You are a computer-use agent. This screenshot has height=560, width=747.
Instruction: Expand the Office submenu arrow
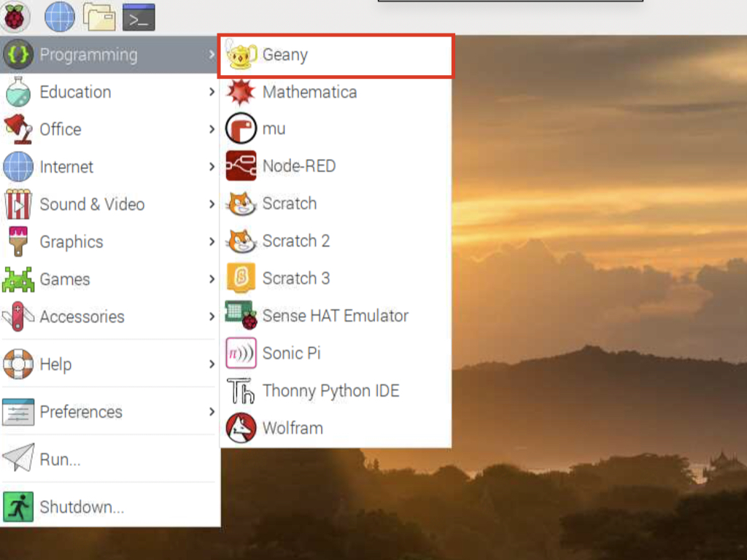click(x=212, y=129)
